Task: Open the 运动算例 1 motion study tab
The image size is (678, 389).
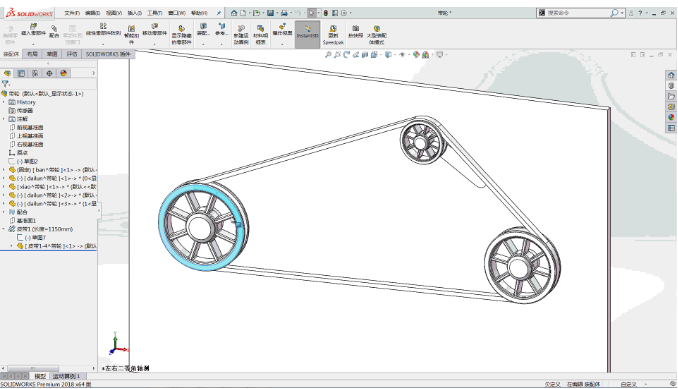Action: [x=67, y=376]
